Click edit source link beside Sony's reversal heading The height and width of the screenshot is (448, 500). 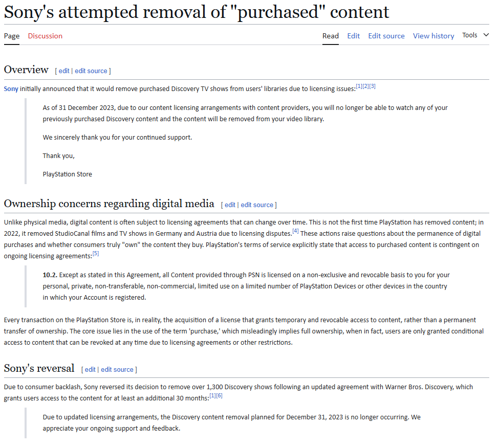point(117,370)
